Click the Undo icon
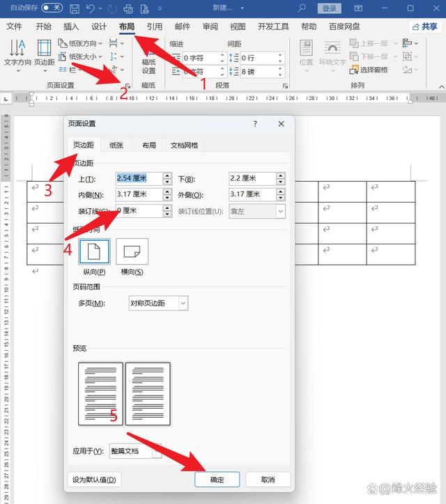446x504 pixels. [91, 8]
